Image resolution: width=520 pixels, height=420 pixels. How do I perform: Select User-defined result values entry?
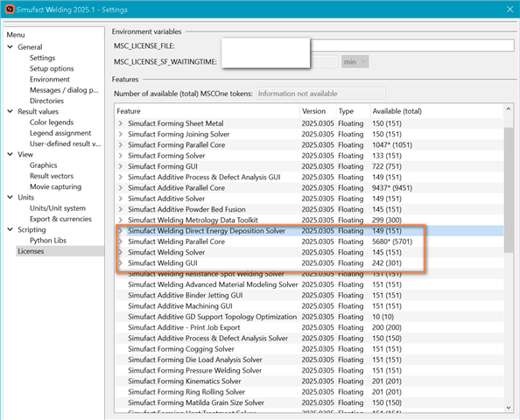(65, 143)
